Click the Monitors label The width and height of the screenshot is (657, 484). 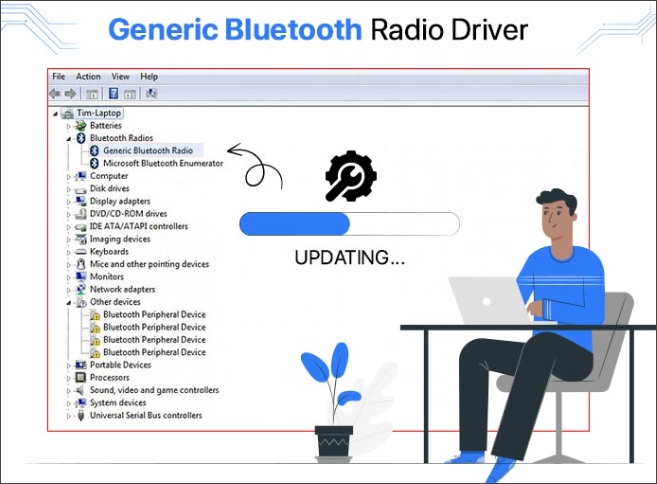[107, 277]
